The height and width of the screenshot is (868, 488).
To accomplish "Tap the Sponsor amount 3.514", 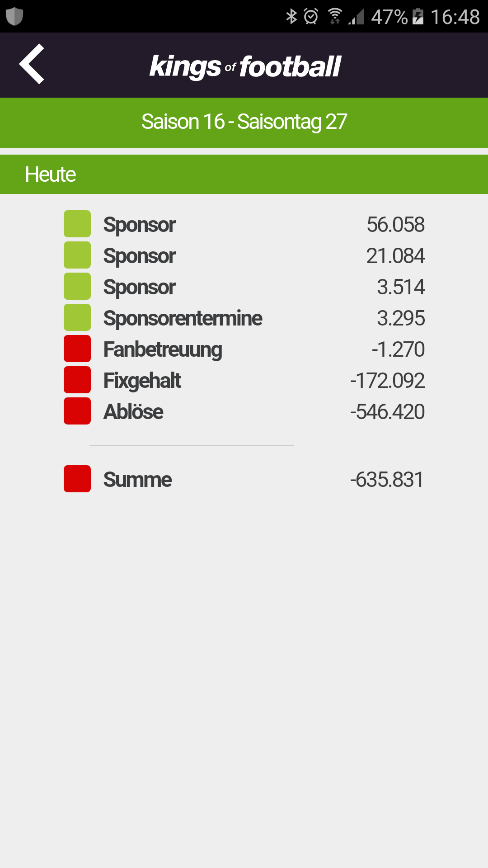I will click(x=401, y=287).
